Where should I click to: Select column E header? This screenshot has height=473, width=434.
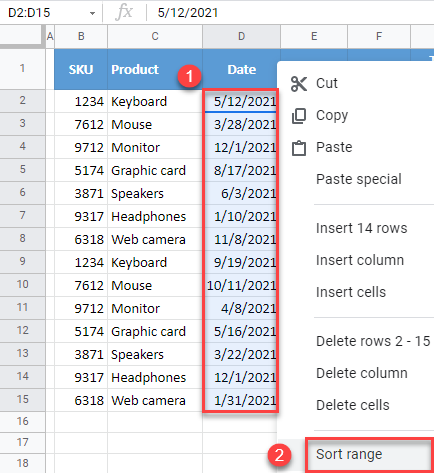[314, 36]
